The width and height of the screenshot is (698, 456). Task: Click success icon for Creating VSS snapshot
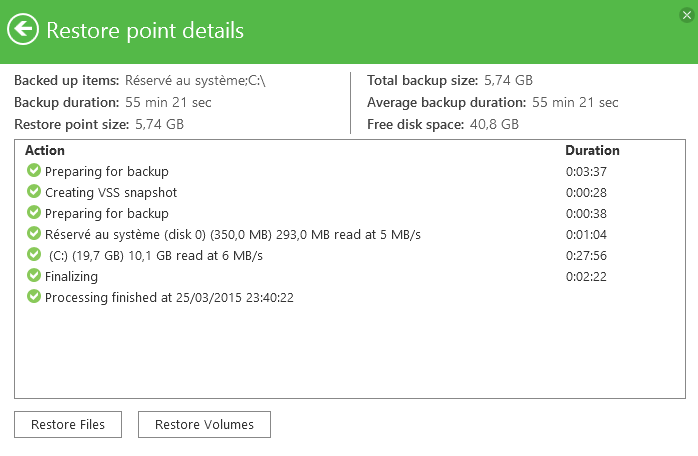click(33, 192)
